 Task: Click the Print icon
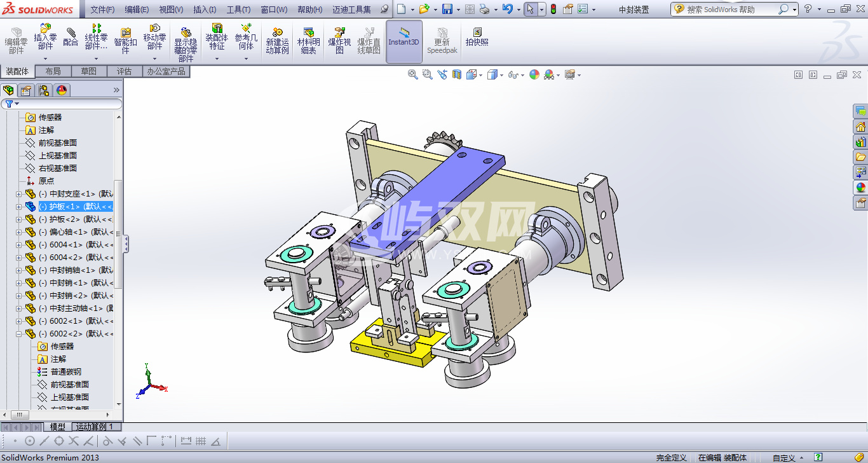(484, 9)
